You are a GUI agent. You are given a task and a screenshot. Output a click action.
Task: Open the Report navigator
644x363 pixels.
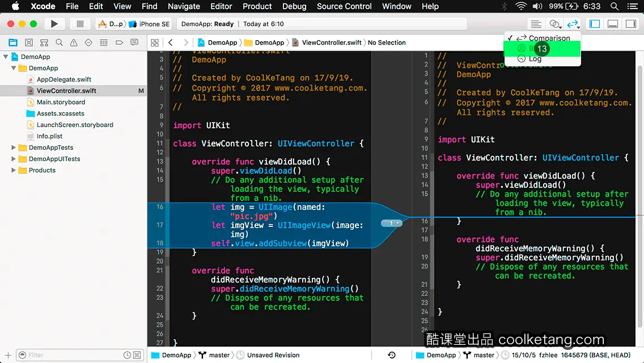coord(134,43)
